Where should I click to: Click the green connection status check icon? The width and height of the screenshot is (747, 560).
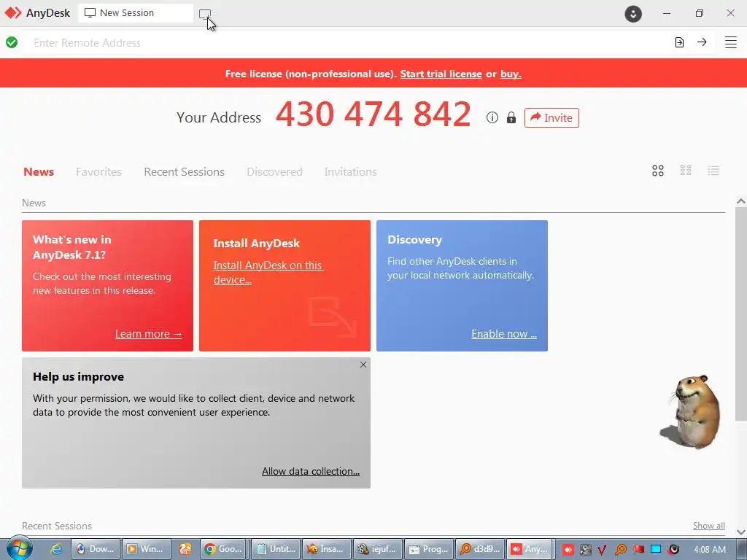[x=12, y=42]
